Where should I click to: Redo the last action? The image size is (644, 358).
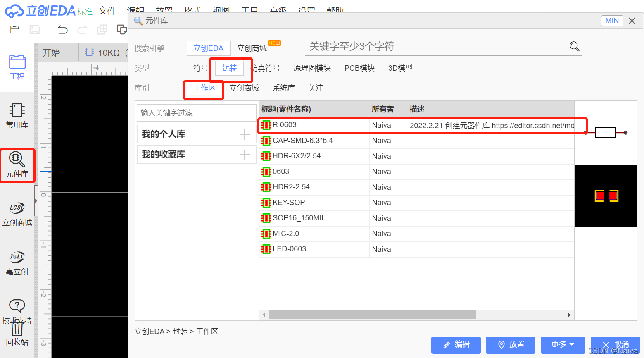(82, 29)
